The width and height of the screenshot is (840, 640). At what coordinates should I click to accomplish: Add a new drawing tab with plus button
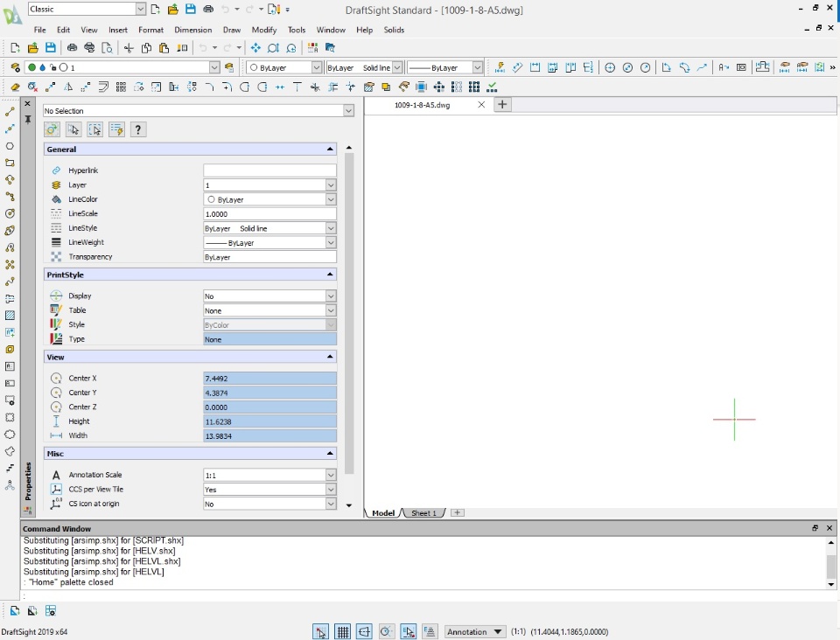[x=502, y=105]
